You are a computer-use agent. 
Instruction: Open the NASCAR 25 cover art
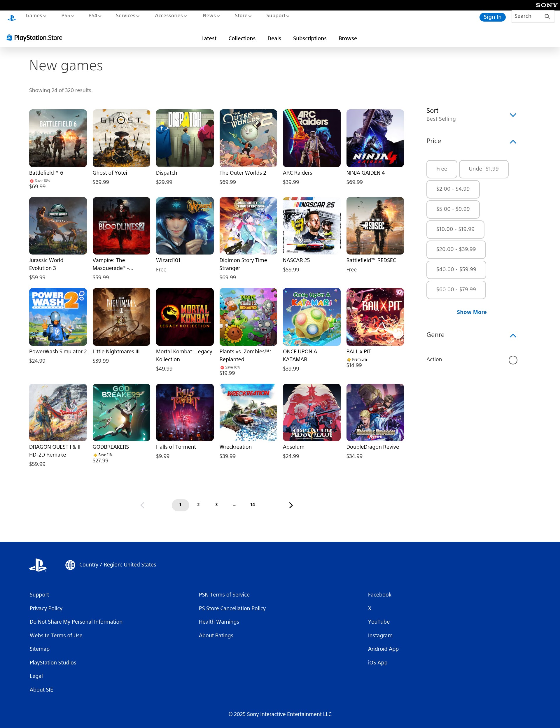312,226
